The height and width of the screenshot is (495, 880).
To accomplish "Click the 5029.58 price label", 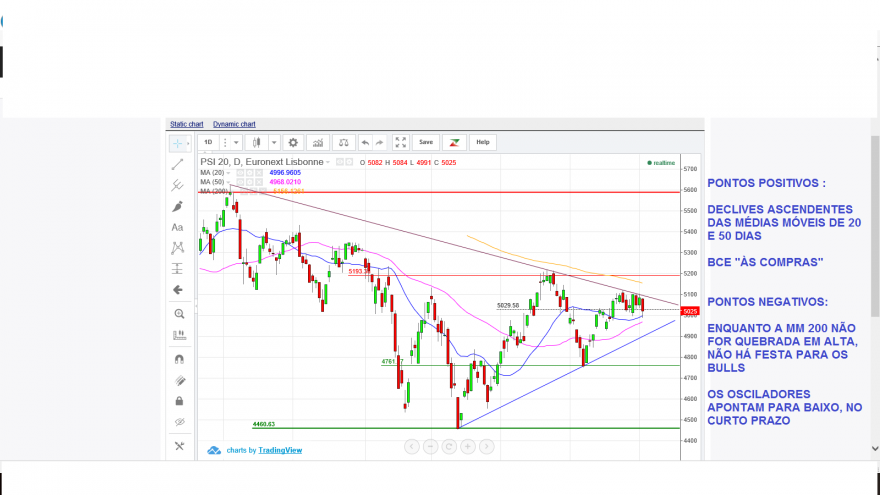I will (508, 306).
